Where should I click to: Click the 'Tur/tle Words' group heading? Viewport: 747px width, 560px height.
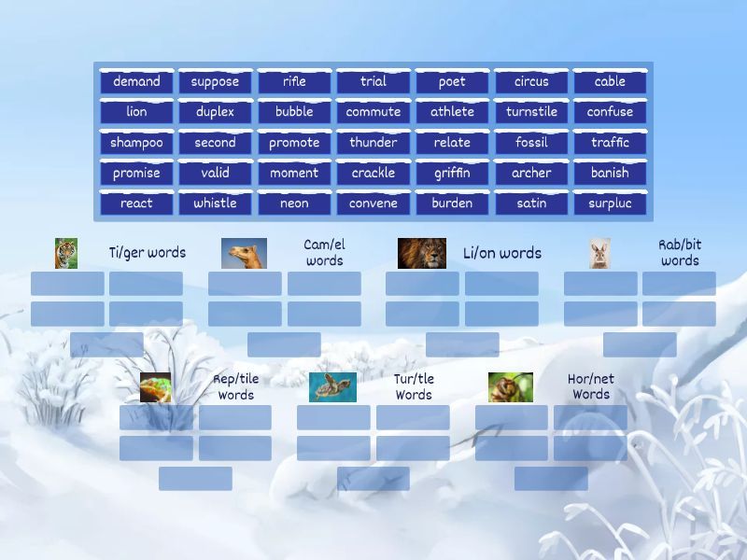[x=413, y=386]
